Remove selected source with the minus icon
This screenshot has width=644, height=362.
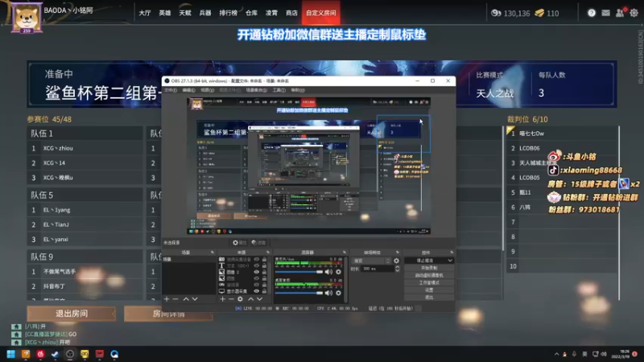(231, 298)
